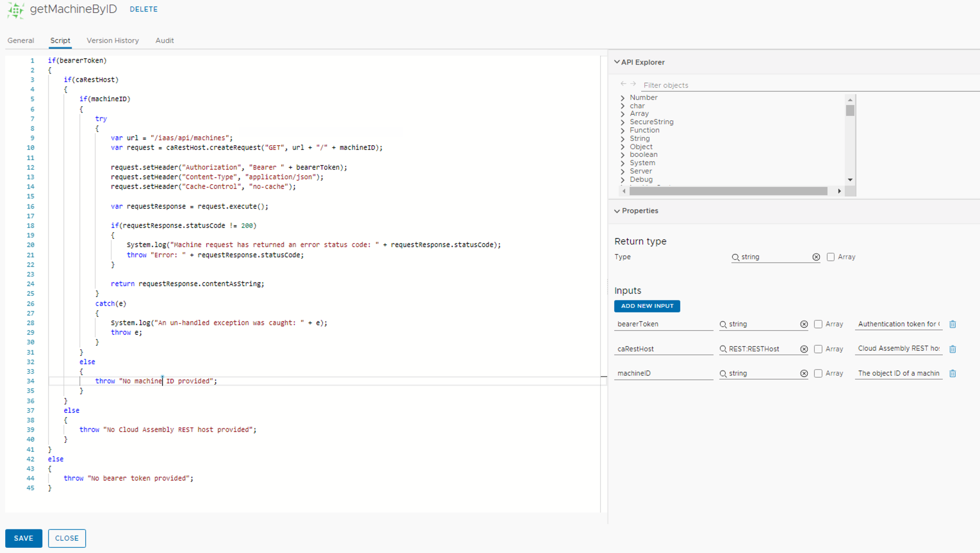Switch to the Version History tab
Image resolution: width=980 pixels, height=553 pixels.
click(113, 40)
